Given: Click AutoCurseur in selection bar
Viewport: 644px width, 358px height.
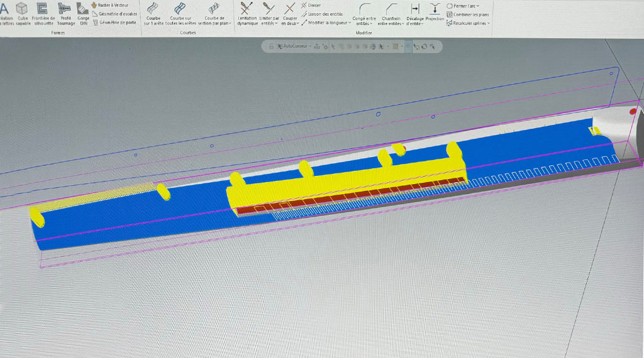Looking at the screenshot, I should [292, 46].
